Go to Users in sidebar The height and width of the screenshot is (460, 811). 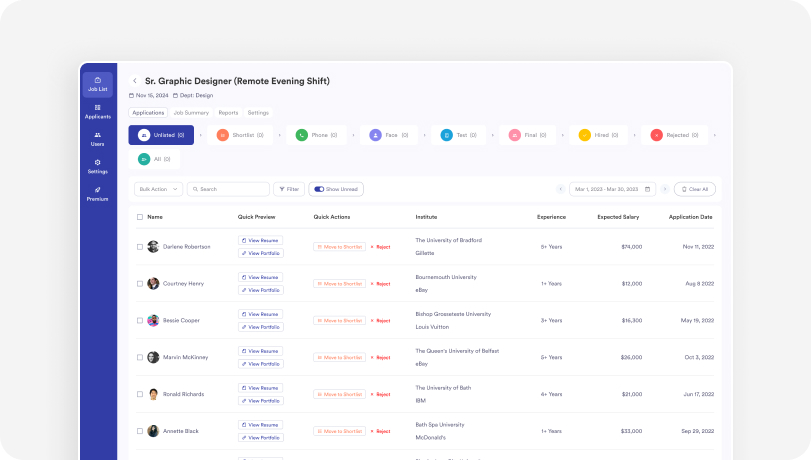point(97,134)
